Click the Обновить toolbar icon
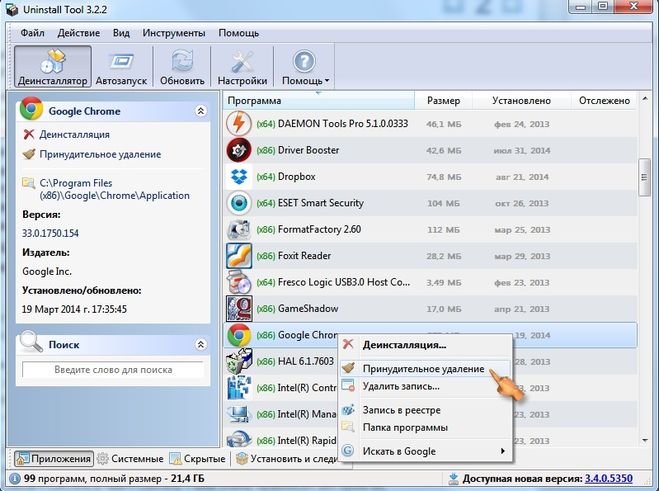 [x=182, y=66]
